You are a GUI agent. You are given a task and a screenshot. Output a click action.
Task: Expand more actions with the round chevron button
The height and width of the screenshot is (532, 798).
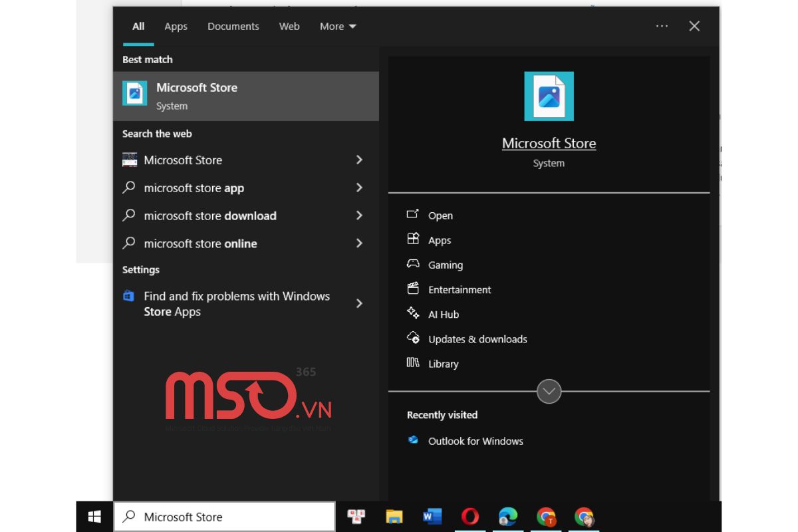coord(549,391)
